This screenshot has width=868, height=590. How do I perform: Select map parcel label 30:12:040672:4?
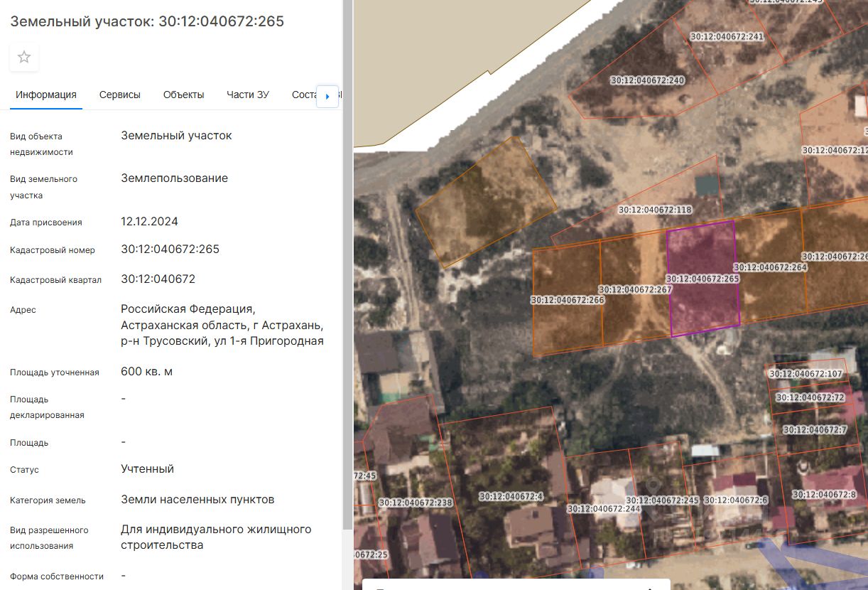[x=511, y=496]
